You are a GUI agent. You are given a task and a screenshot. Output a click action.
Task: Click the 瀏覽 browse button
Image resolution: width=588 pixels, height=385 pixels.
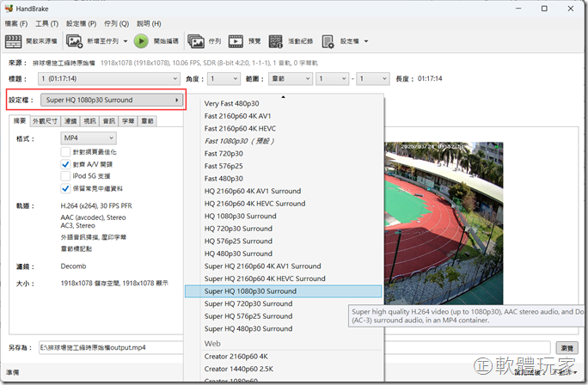click(x=567, y=348)
